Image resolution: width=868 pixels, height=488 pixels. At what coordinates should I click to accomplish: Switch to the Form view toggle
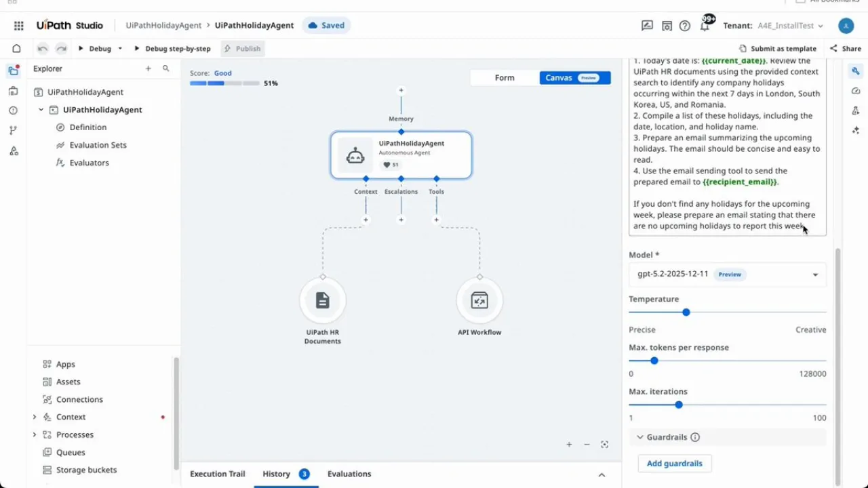click(505, 77)
